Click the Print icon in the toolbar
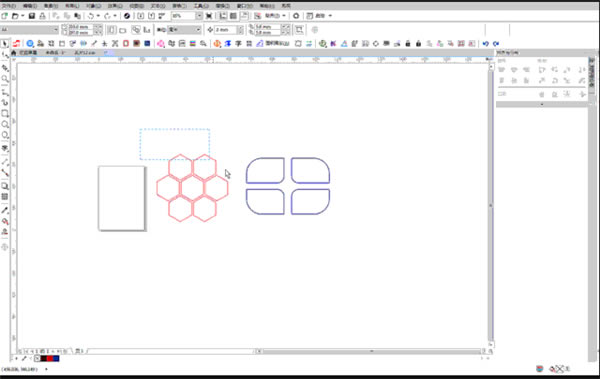 42,16
